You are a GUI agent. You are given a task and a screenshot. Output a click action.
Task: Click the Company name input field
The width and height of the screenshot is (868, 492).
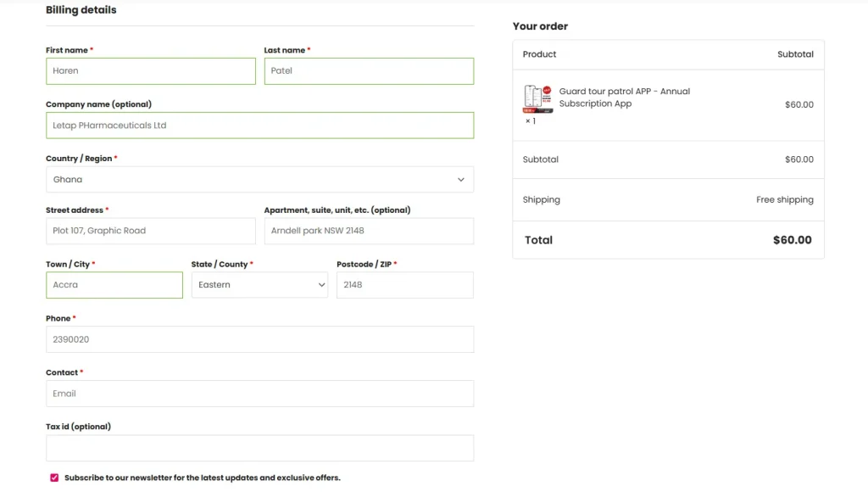coord(259,126)
